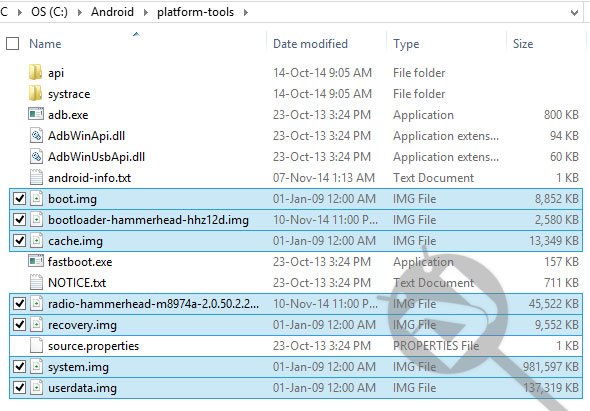The width and height of the screenshot is (590, 411).
Task: Click platform-tools in the breadcrumb
Action: [x=195, y=12]
